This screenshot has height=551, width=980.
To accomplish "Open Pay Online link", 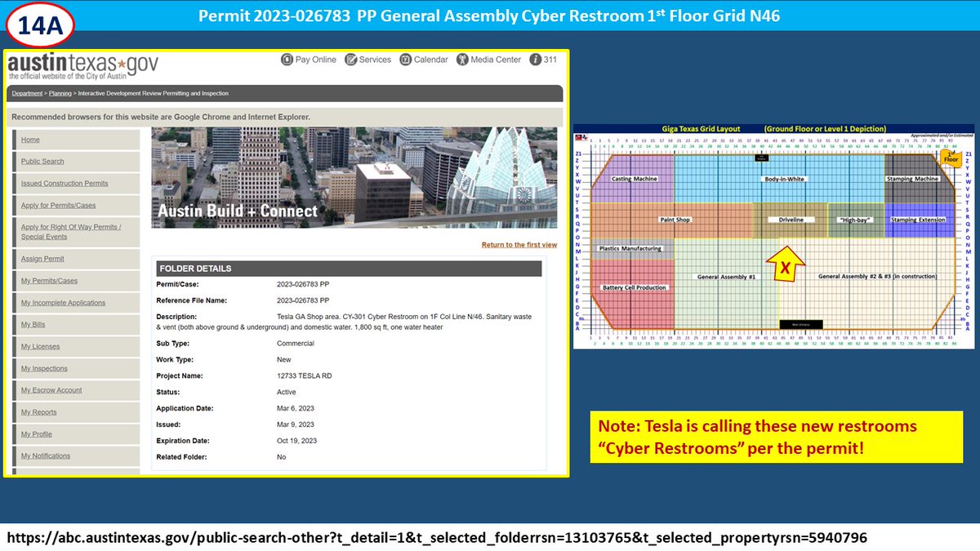I will 315,60.
